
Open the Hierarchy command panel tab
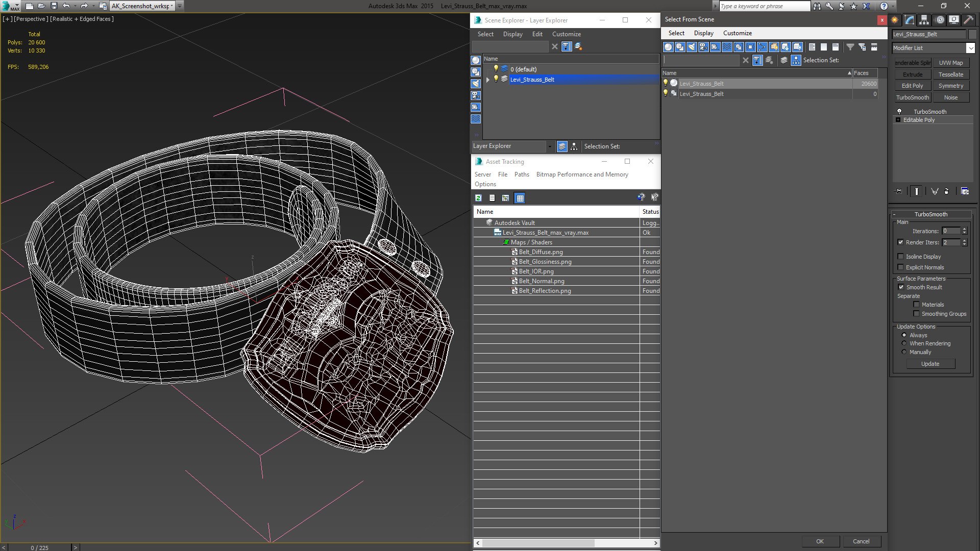point(924,20)
